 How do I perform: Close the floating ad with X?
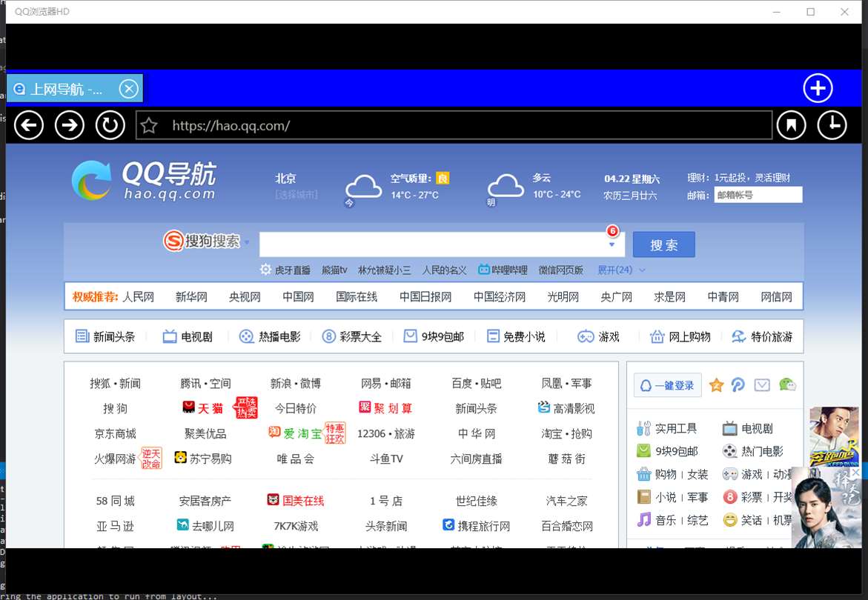856,473
